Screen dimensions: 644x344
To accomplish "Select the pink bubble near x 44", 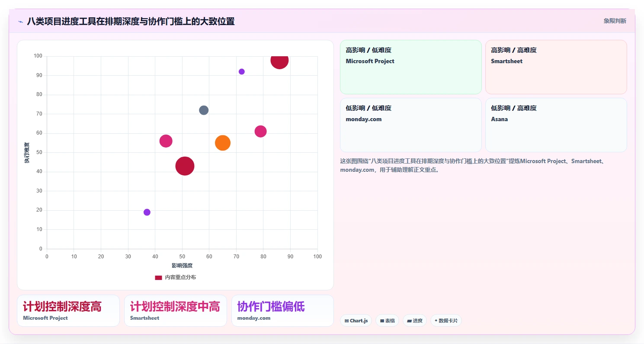I will (166, 141).
